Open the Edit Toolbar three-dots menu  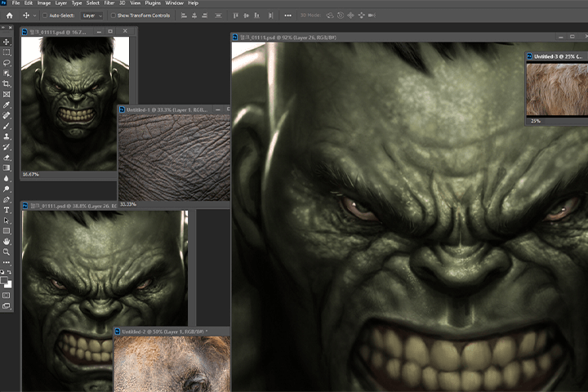7,263
